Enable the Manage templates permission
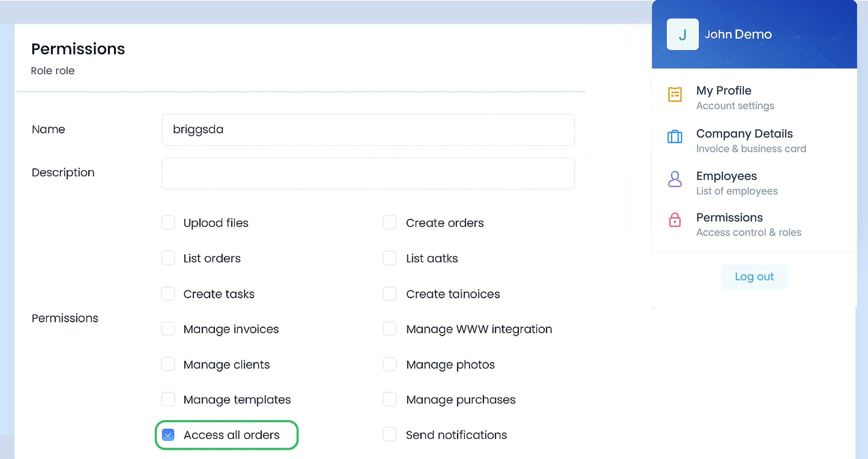868x459 pixels. (x=168, y=399)
